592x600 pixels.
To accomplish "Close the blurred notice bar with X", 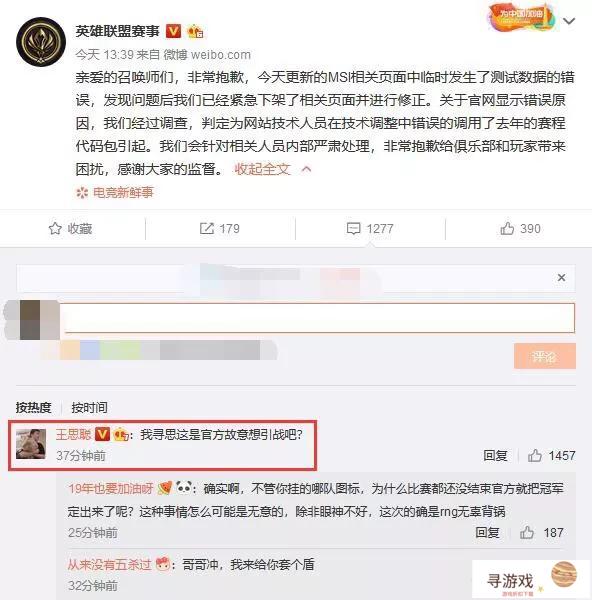I will (x=561, y=277).
